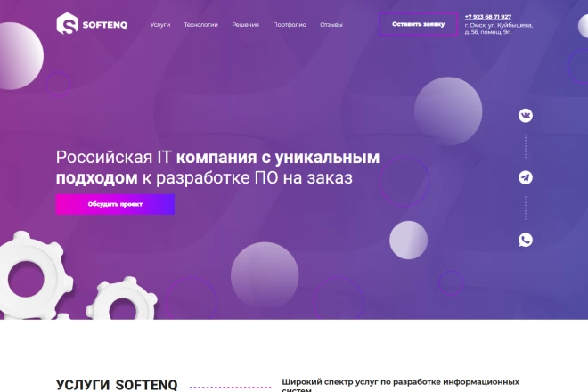Screen dimensions: 588x392
Task: Click the dotted line between VK and Telegram
Action: 526,147
